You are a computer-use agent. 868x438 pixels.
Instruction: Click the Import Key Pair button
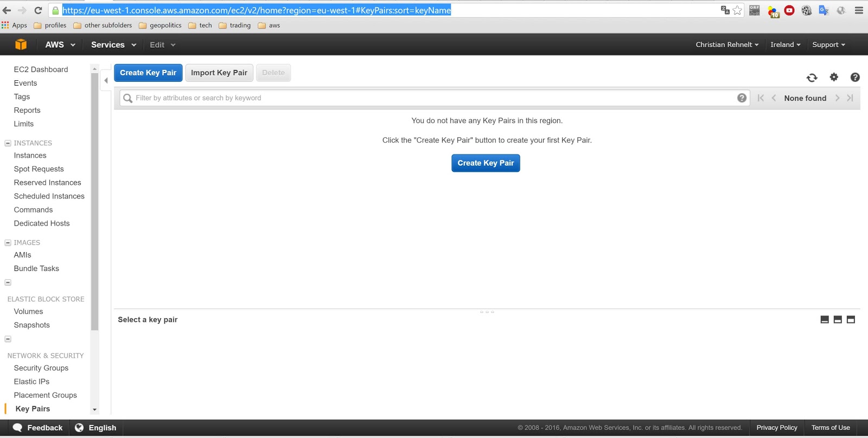click(219, 73)
